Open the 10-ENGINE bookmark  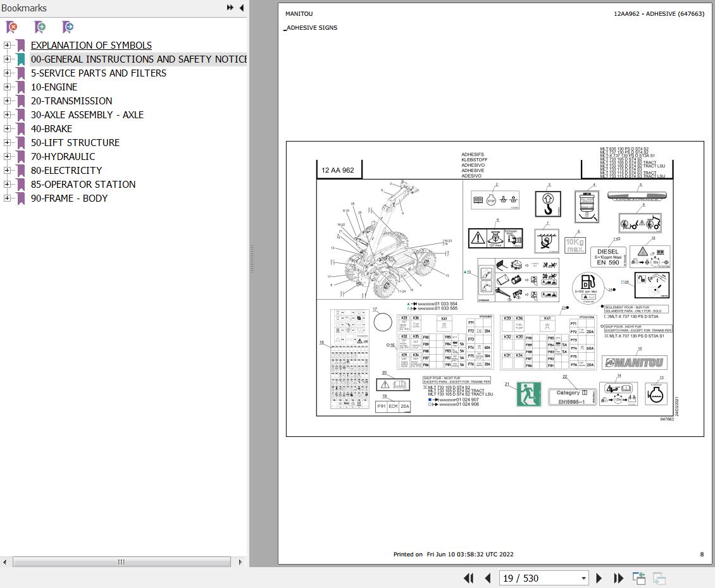coord(54,87)
